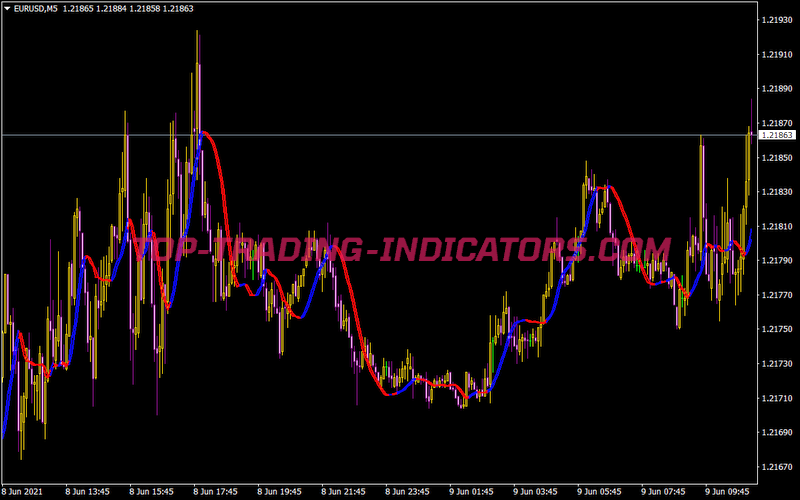
Task: Click the 8 Jun 13:45 time label
Action: 87,492
